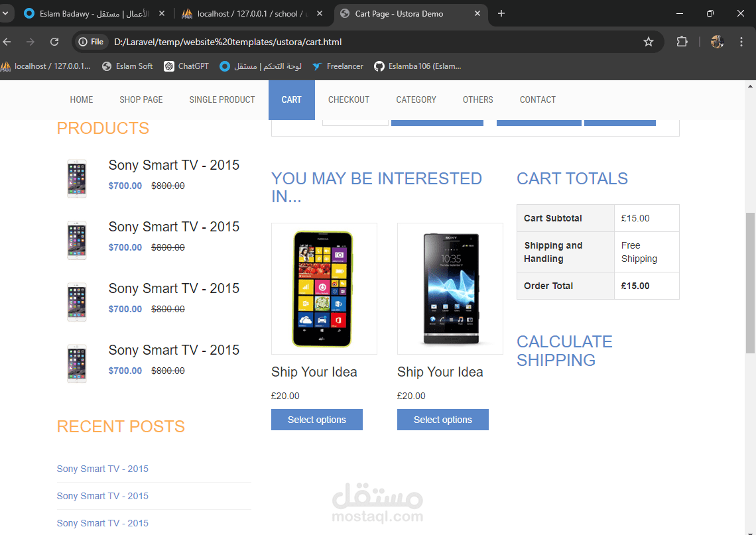Open the Eslam Soft bookmark
Image resolution: width=756 pixels, height=535 pixels.
click(x=127, y=66)
